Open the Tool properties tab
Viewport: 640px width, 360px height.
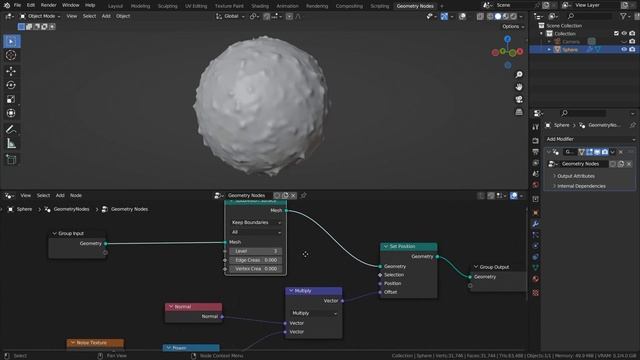point(536,128)
